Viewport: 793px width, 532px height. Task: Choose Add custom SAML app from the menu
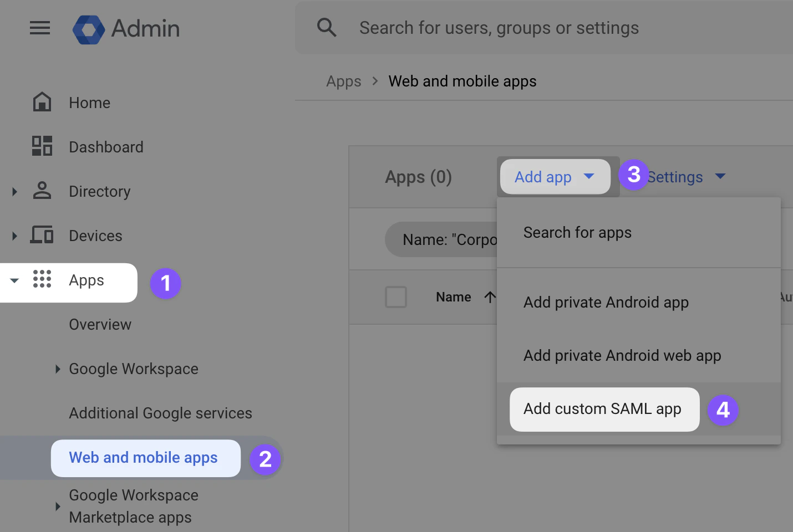coord(602,409)
